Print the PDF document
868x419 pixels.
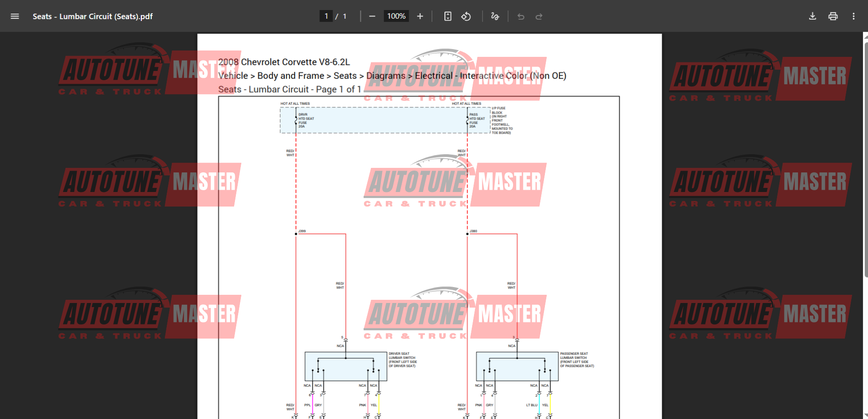[x=833, y=16]
